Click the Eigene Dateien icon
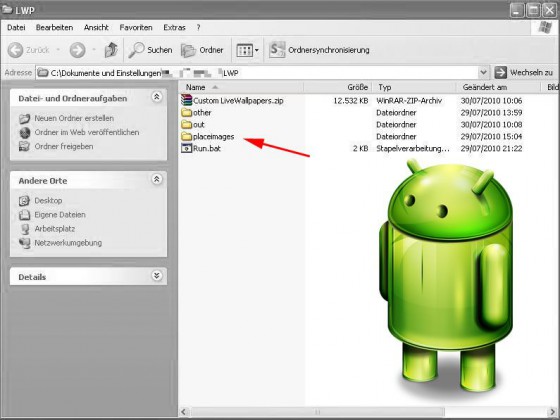560x420 pixels. click(24, 215)
